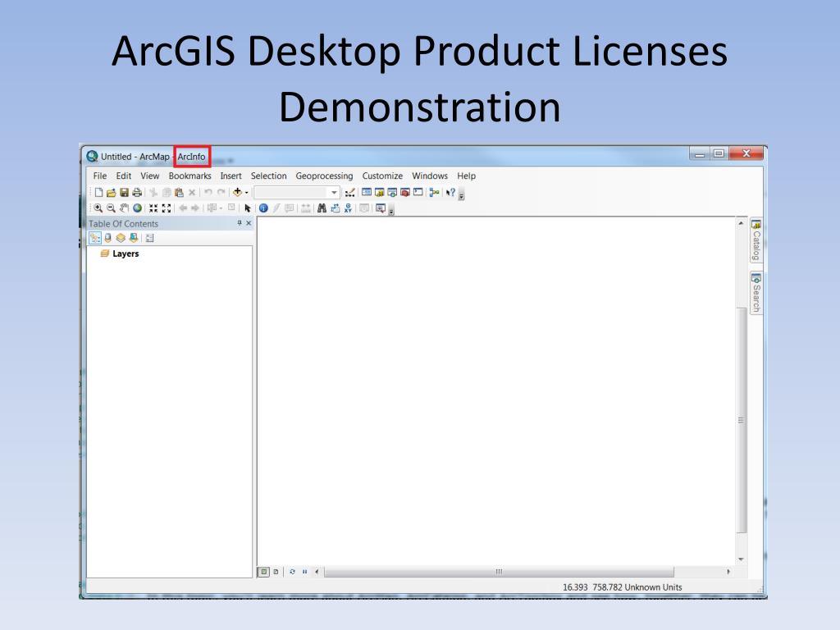The height and width of the screenshot is (630, 840).
Task: Open the ArcToolbox window icon
Action: pyautogui.click(x=405, y=192)
